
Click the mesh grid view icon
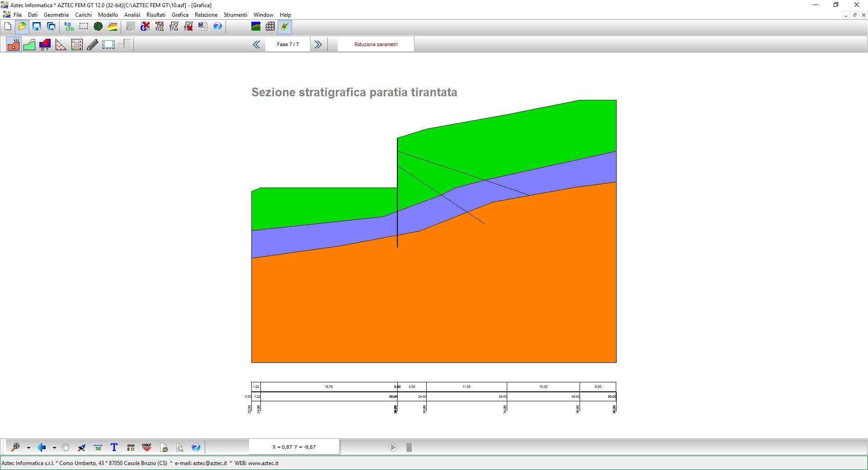click(x=270, y=27)
